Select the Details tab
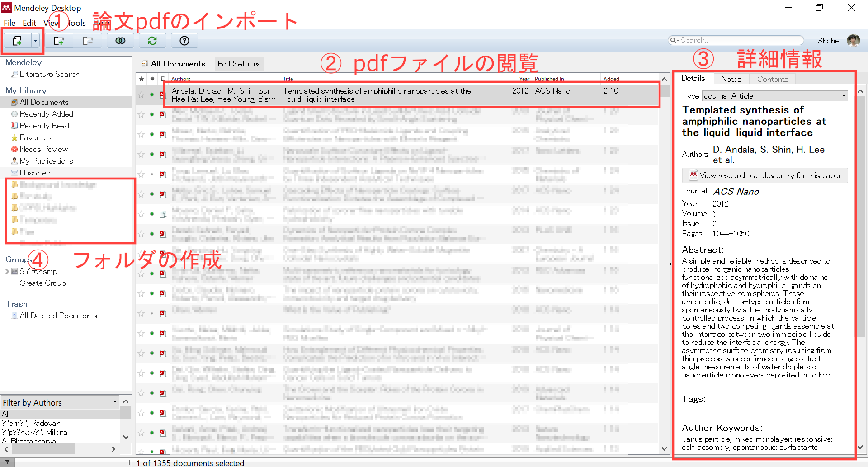868x467 pixels. [693, 78]
